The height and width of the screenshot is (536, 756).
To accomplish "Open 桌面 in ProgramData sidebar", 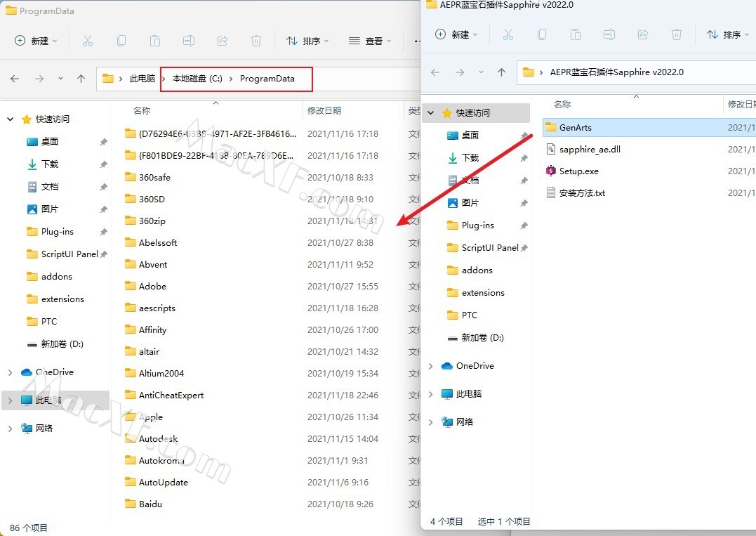I will click(50, 141).
